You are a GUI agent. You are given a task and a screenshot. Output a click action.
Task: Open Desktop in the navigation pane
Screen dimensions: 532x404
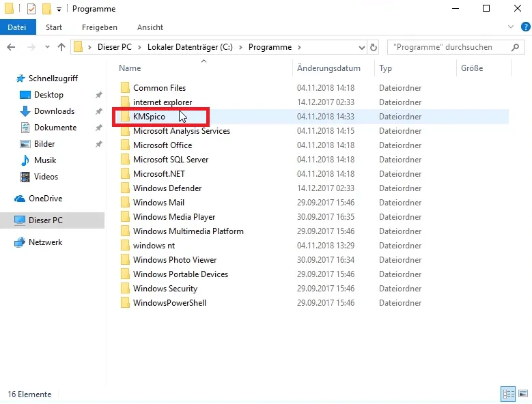click(x=48, y=95)
